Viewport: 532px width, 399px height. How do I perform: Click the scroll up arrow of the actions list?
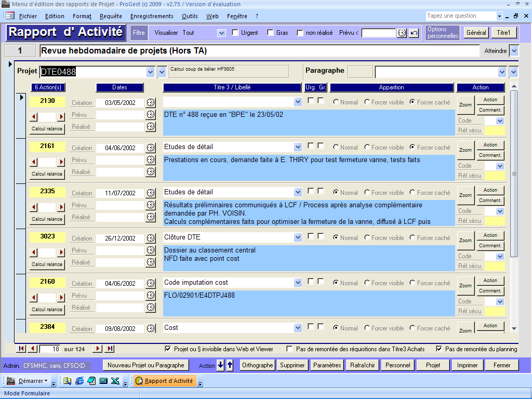(514, 87)
